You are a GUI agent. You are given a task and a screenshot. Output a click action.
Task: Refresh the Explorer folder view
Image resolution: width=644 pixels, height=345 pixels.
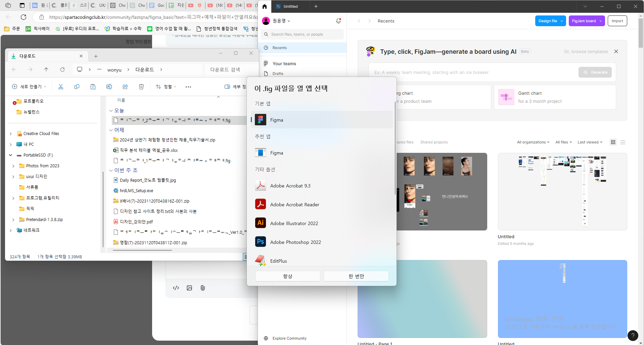[x=62, y=70]
